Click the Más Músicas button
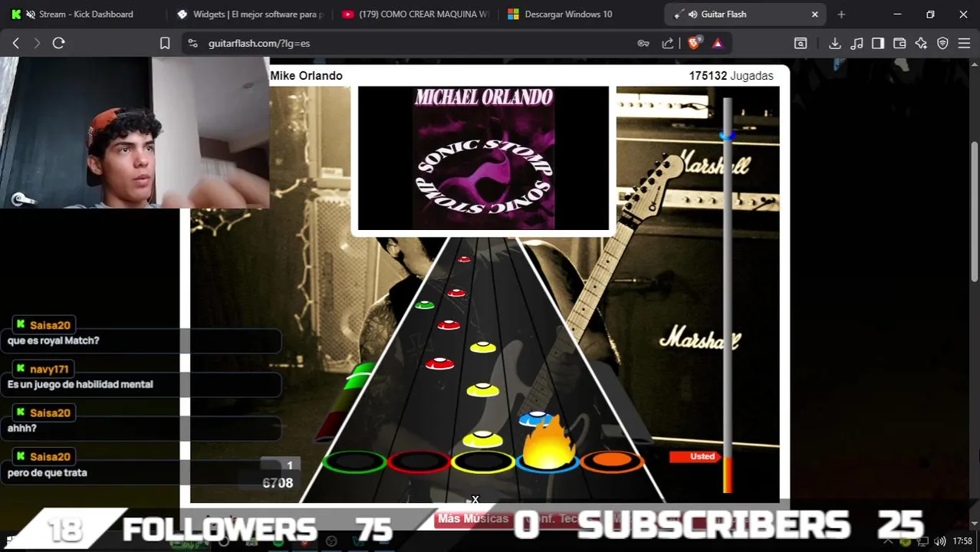The width and height of the screenshot is (980, 552). (x=473, y=519)
